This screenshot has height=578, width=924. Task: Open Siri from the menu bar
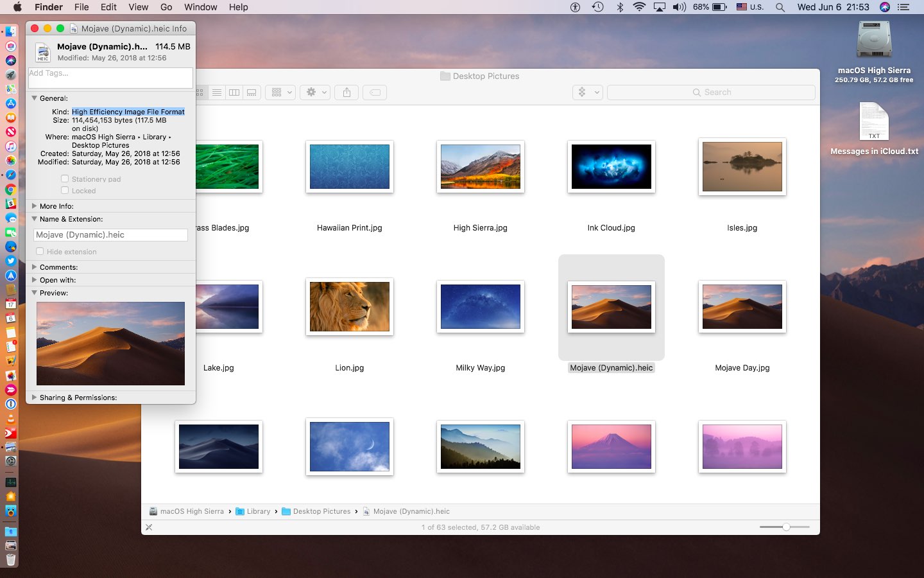click(885, 7)
